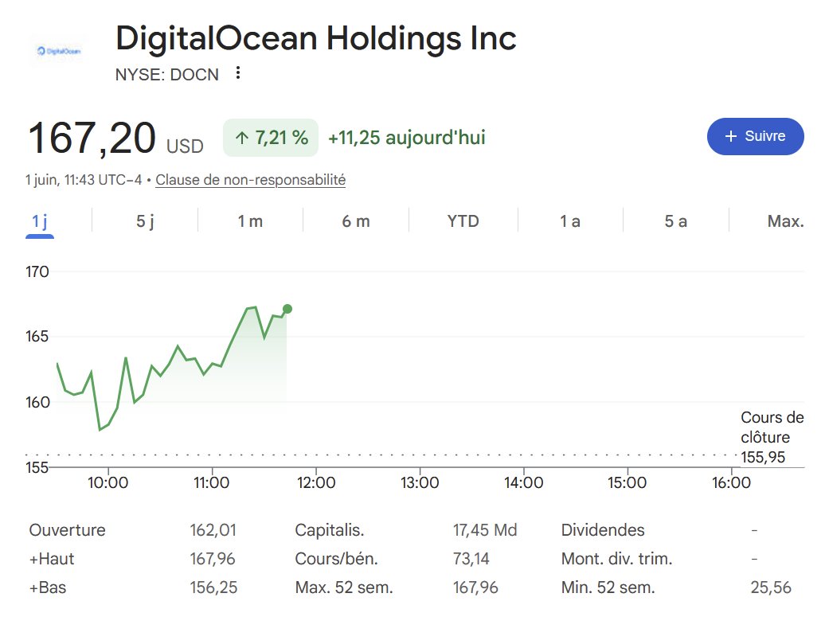This screenshot has width=825, height=644.
Task: Open the three-dot menu beside NYSE: DOCN
Action: pyautogui.click(x=238, y=72)
